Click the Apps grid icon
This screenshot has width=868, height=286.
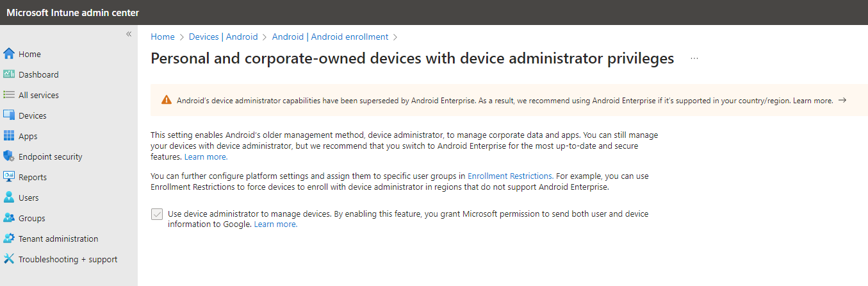(x=9, y=136)
